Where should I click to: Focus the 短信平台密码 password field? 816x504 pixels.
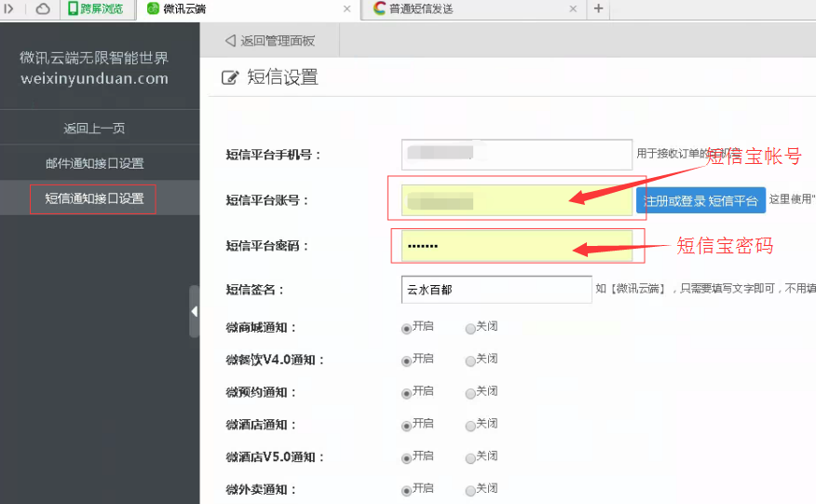click(516, 247)
